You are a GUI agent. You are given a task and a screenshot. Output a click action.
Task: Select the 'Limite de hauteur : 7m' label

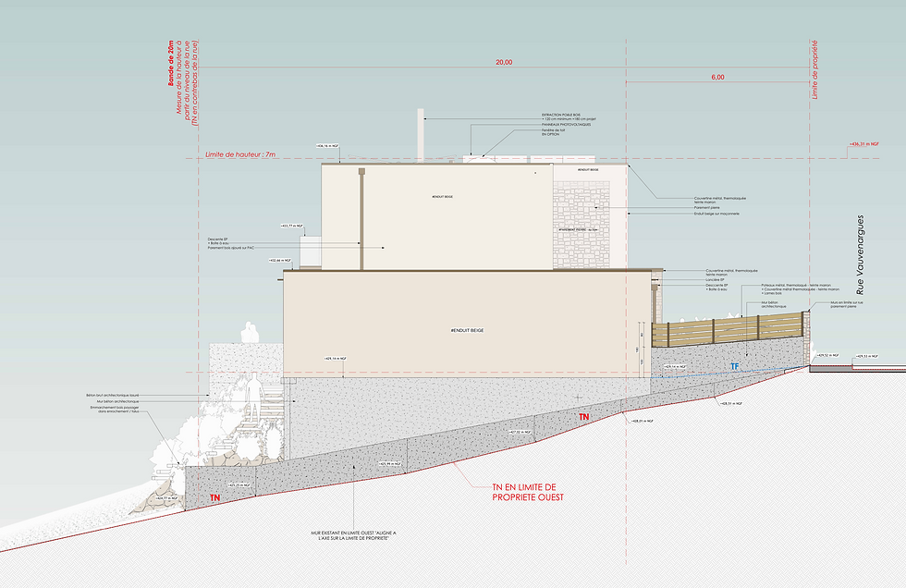(240, 154)
